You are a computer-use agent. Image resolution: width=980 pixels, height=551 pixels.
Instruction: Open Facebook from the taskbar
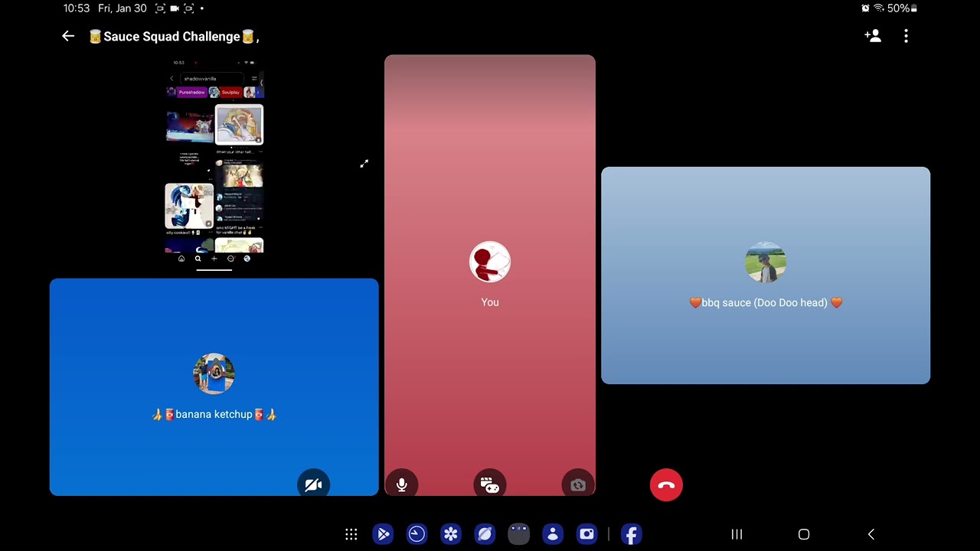631,534
